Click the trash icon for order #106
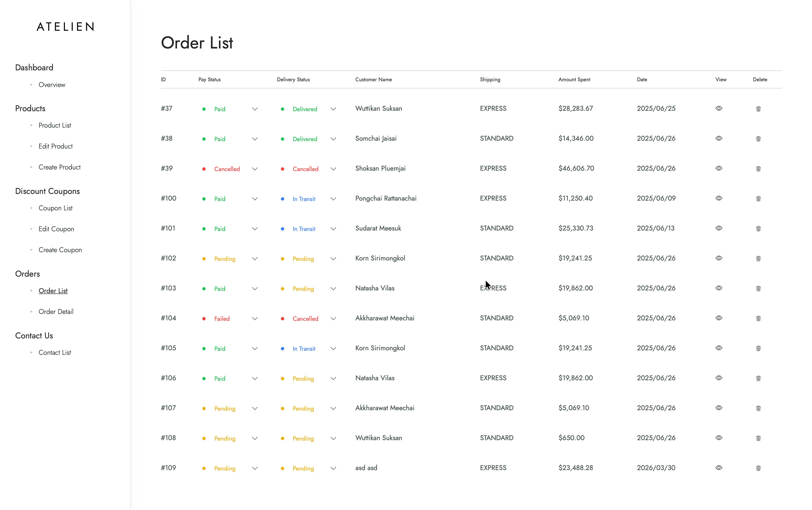The width and height of the screenshot is (812, 510). tap(758, 378)
